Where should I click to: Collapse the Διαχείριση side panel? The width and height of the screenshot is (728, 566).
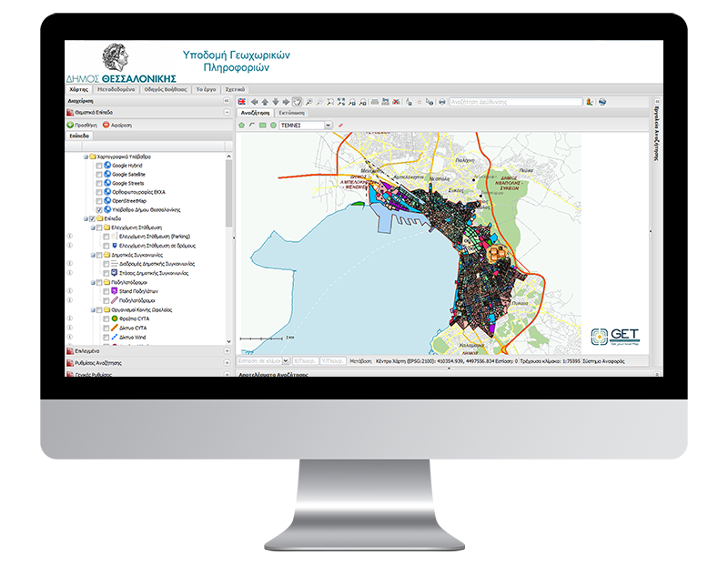click(227, 101)
